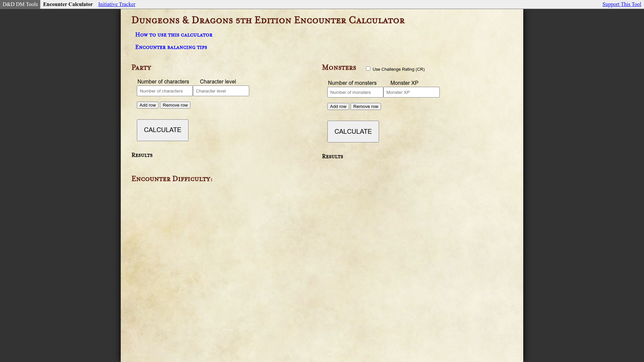Expand the Encounter balancing tips section
Viewport: 644px width, 362px height.
(171, 47)
